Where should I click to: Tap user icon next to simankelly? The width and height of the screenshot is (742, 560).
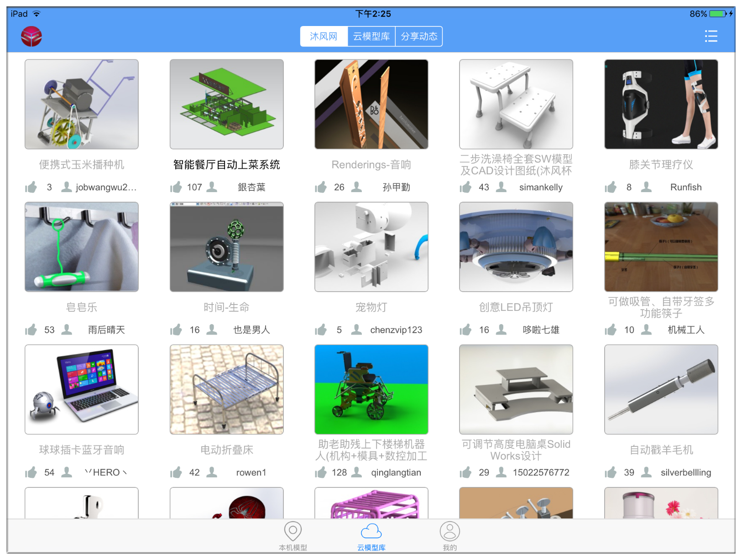501,187
